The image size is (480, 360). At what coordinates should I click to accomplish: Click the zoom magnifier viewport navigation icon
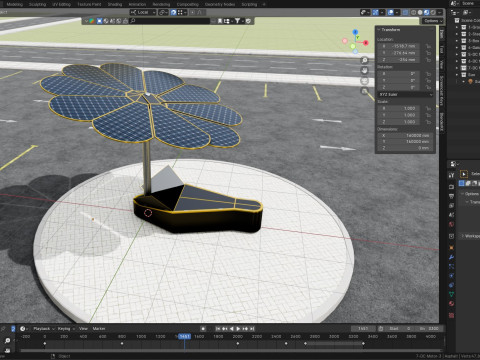[365, 60]
